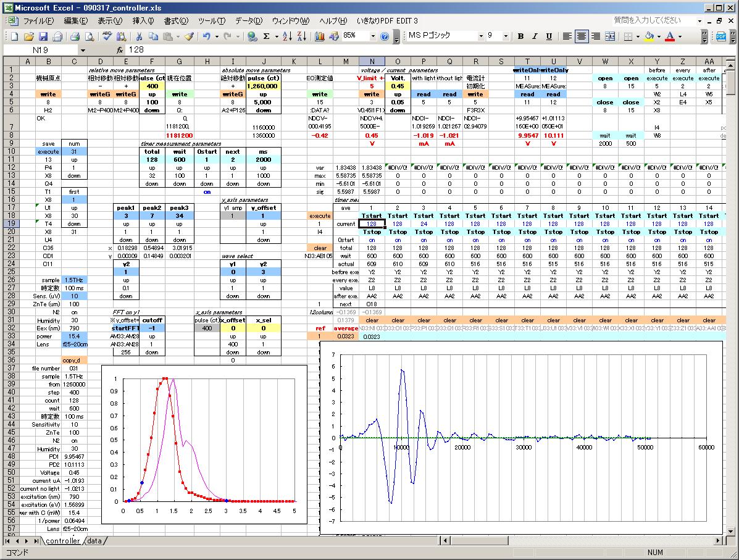Click the Save icon in the toolbar
The image size is (739, 560).
coord(43,36)
